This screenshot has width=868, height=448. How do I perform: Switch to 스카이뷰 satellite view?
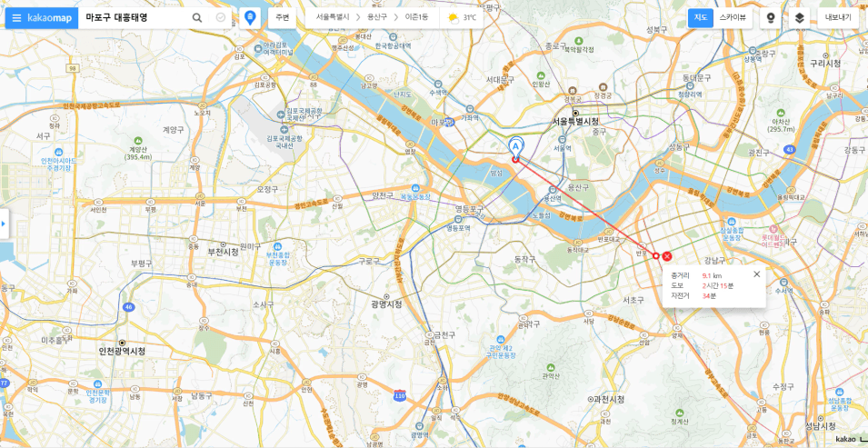pos(733,18)
